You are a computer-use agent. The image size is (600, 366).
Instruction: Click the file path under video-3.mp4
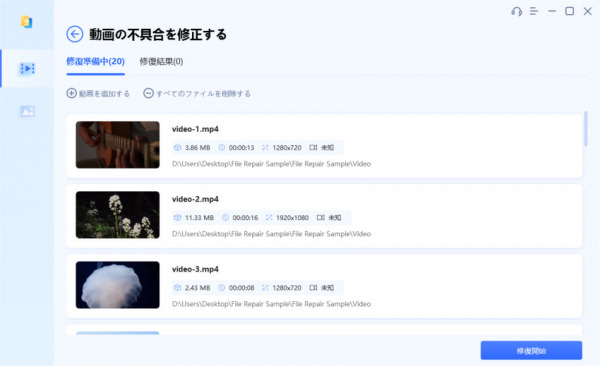pos(271,304)
